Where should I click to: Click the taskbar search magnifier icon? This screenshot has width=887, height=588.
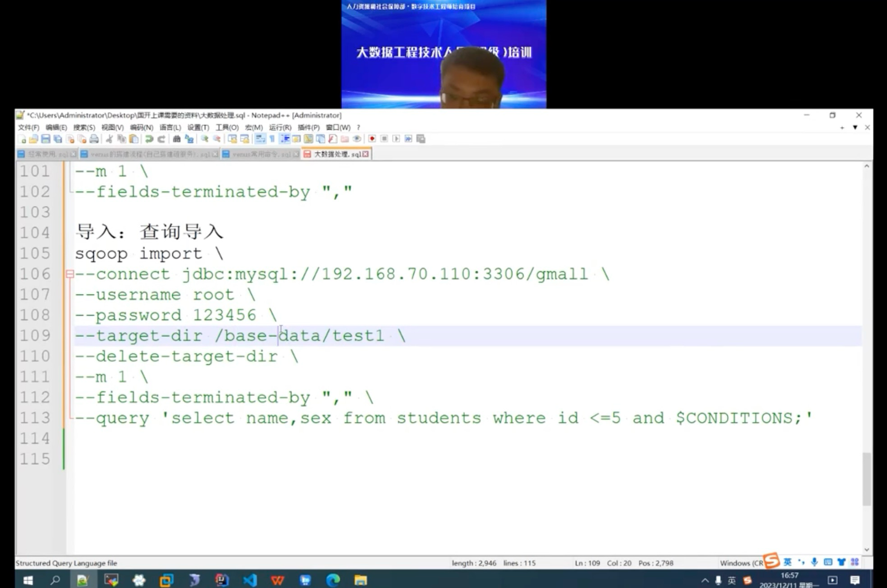(x=55, y=580)
